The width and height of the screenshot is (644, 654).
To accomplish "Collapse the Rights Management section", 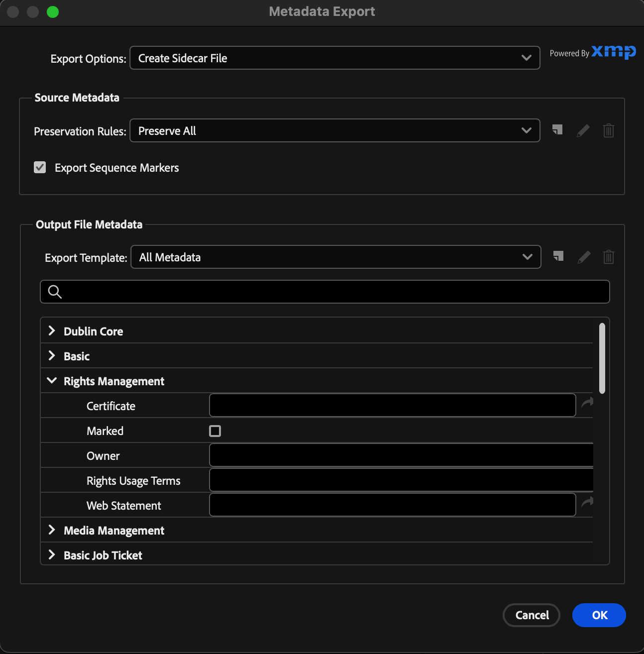I will coord(52,381).
